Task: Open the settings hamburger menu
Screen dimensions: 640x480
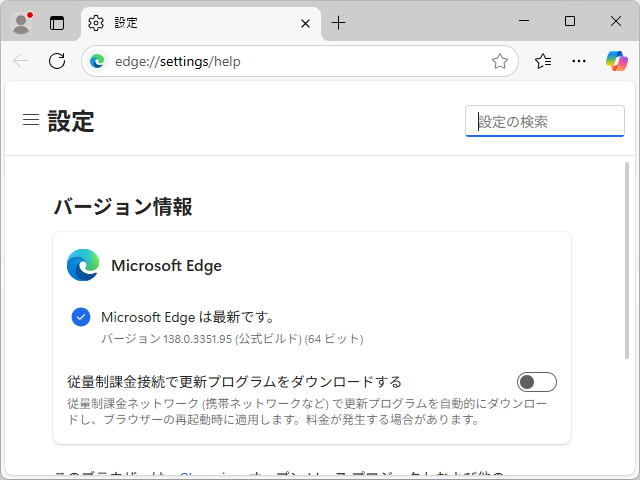Action: click(31, 120)
